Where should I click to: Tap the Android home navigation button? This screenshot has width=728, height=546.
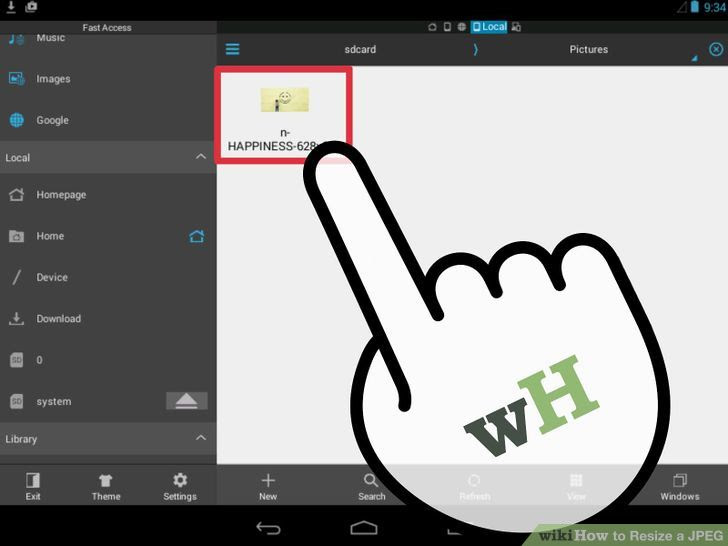pyautogui.click(x=364, y=528)
